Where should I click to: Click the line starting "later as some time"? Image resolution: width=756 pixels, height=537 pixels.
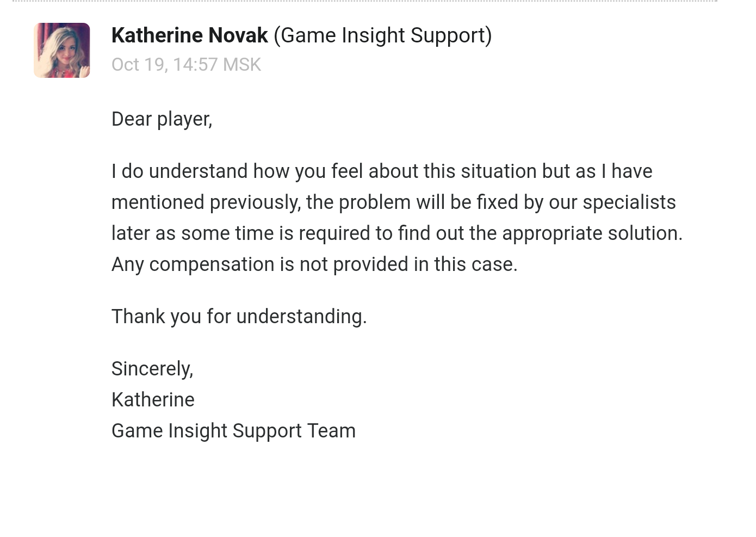click(x=396, y=233)
